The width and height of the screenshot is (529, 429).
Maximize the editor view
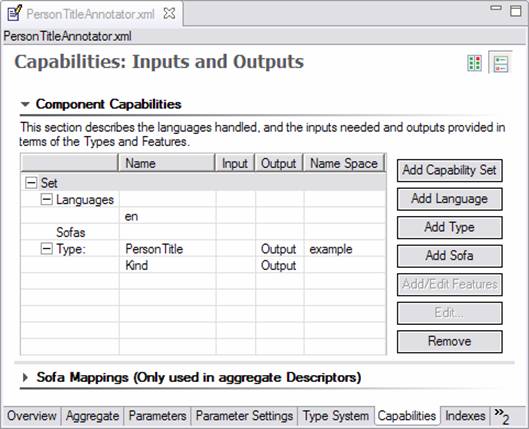tap(516, 10)
